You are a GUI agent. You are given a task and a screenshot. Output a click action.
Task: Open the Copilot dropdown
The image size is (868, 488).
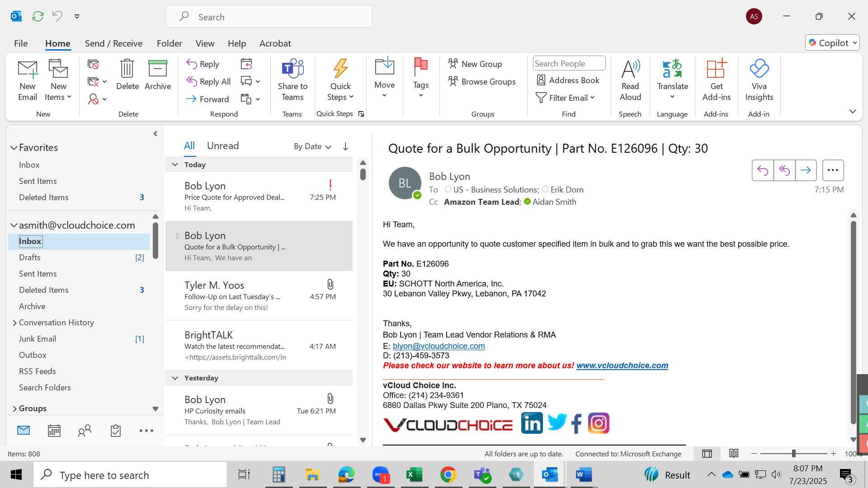pyautogui.click(x=832, y=43)
